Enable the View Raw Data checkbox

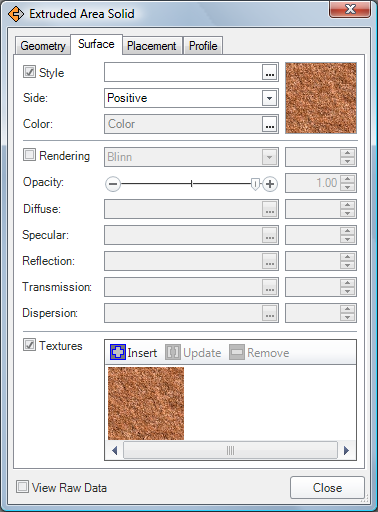(x=22, y=487)
